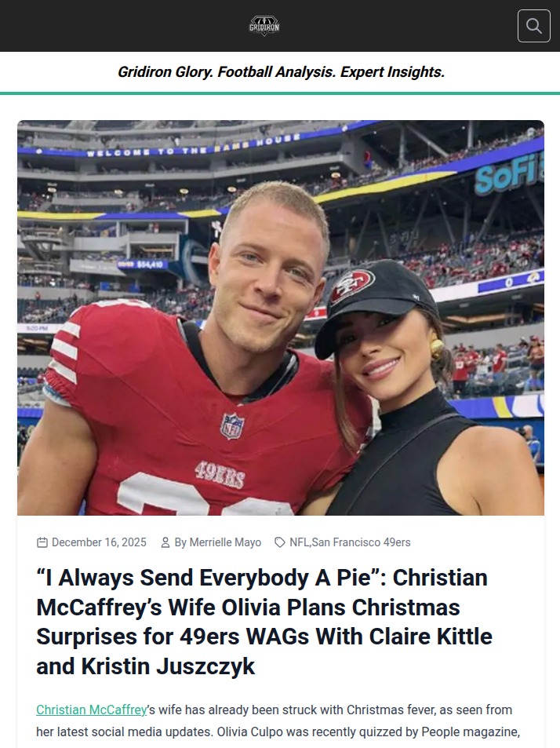The image size is (560, 748).
Task: Click the article headline about Christmas surprises
Action: [x=264, y=622]
